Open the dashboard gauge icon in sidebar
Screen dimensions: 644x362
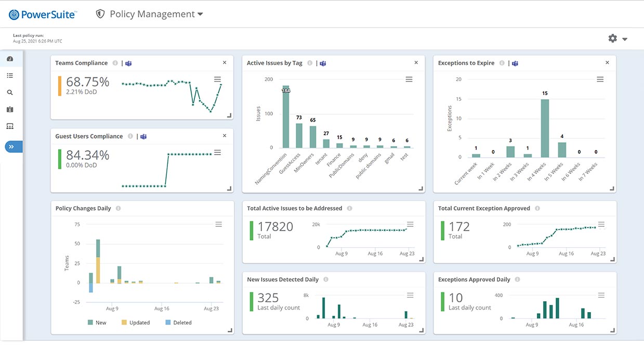point(10,59)
